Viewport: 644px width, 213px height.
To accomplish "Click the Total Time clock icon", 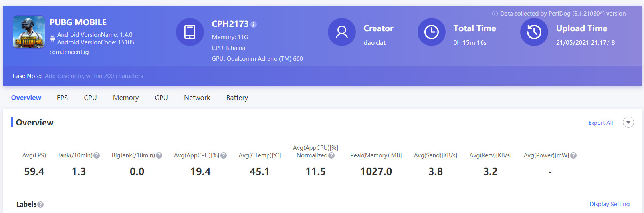I will tap(432, 32).
